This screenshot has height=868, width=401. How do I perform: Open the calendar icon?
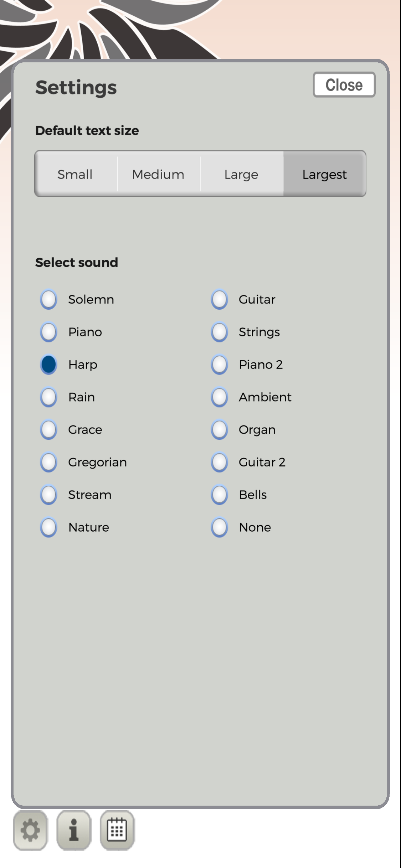pyautogui.click(x=117, y=830)
